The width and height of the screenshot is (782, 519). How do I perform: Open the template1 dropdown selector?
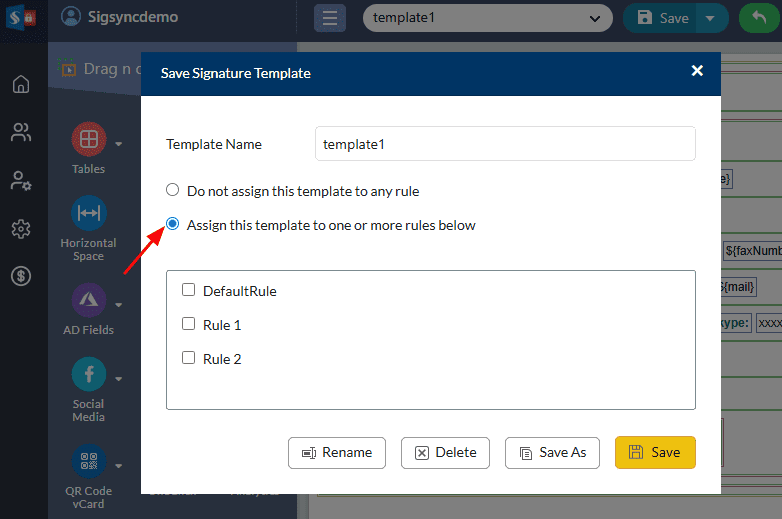coord(487,18)
